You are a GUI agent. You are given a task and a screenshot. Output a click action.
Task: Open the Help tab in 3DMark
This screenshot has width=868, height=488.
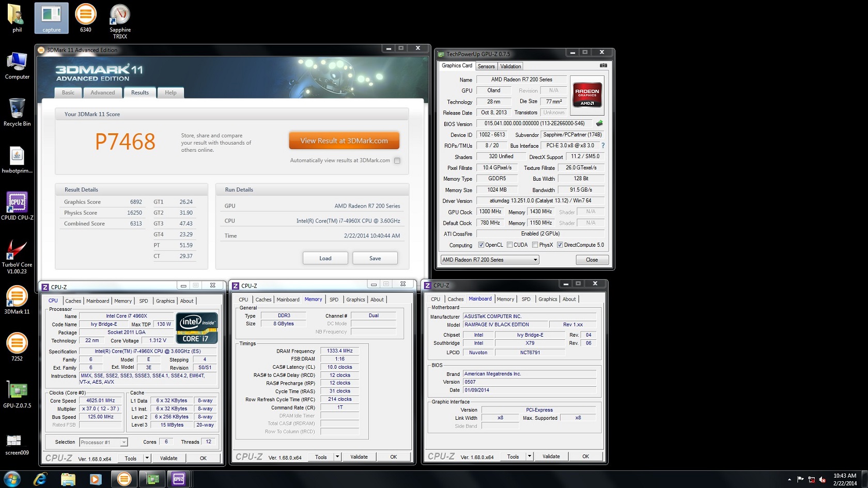pyautogui.click(x=171, y=92)
